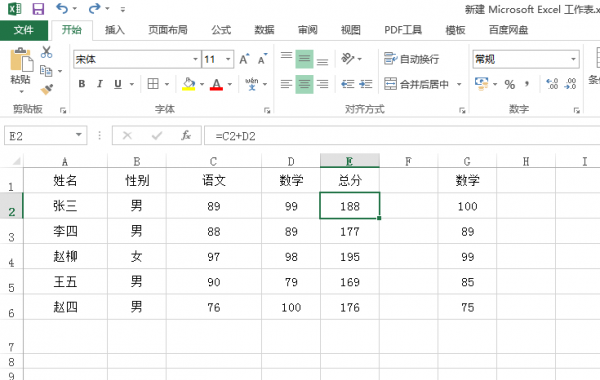Toggle underline formatting
Image resolution: width=600 pixels, height=380 pixels.
click(x=118, y=84)
